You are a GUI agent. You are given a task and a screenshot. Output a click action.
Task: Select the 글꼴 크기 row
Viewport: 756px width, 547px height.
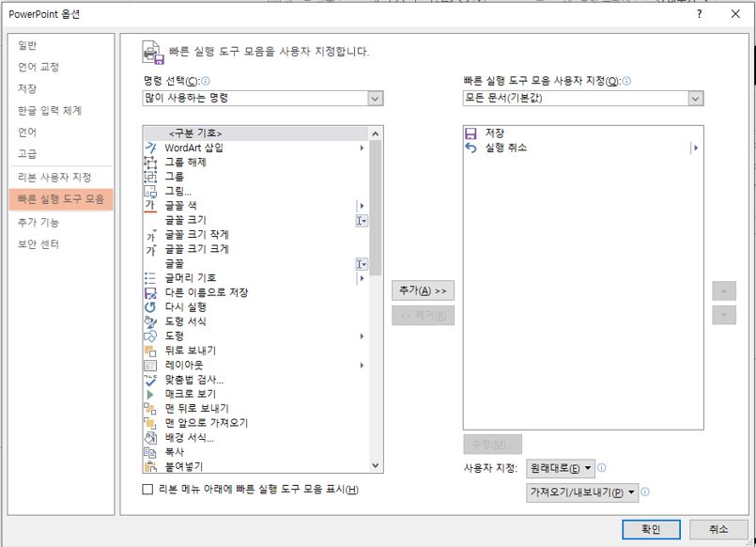pyautogui.click(x=256, y=220)
